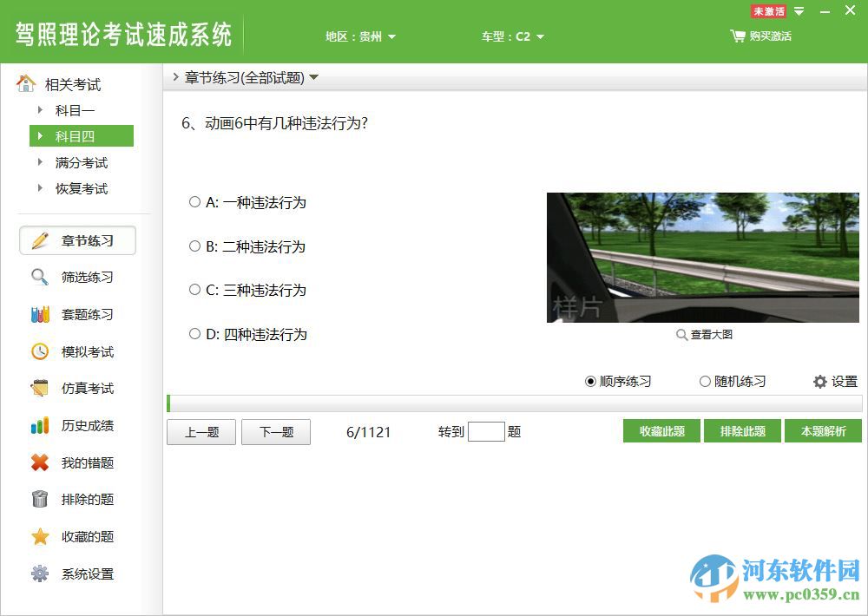This screenshot has height=616, width=868.
Task: Select 筛选练习 filtered practice
Action: pos(77,278)
